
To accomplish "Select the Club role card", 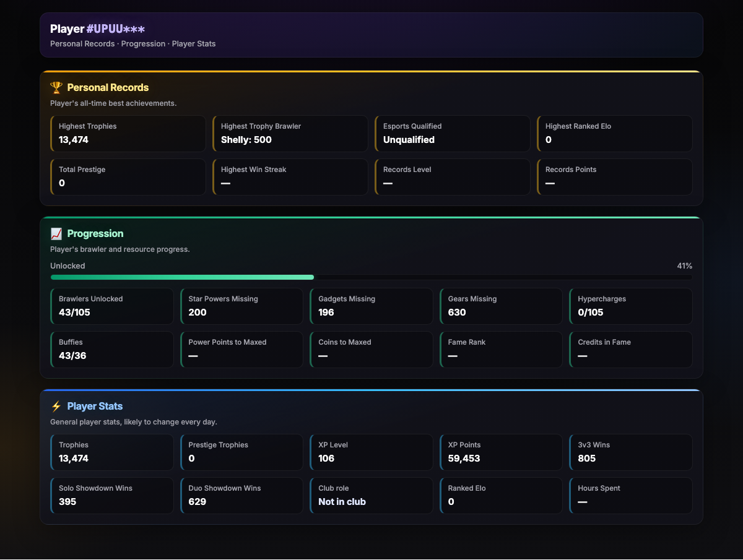I will coord(371,496).
